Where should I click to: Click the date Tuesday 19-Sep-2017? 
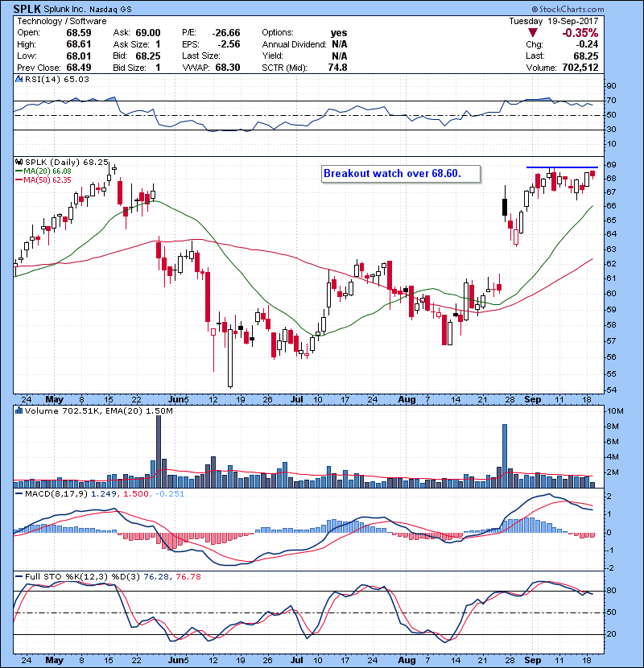tap(554, 21)
